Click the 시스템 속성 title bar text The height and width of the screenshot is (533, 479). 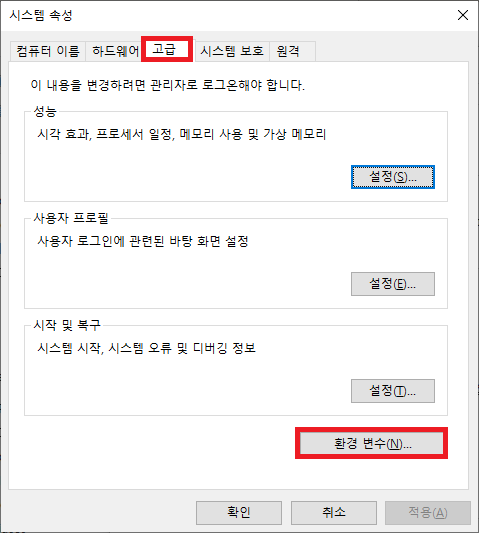pos(41,15)
